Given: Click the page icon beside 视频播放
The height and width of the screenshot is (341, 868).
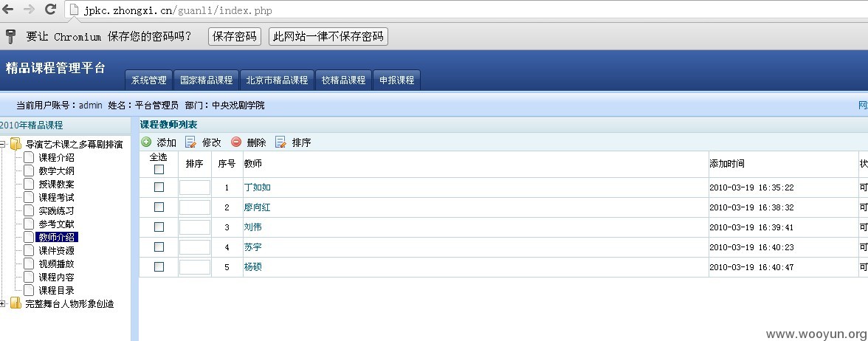Looking at the screenshot, I should (x=30, y=264).
